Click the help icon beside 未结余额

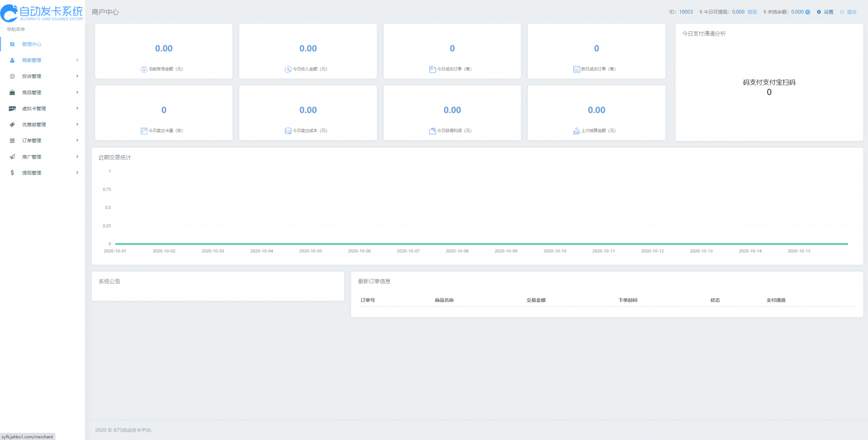pos(807,12)
